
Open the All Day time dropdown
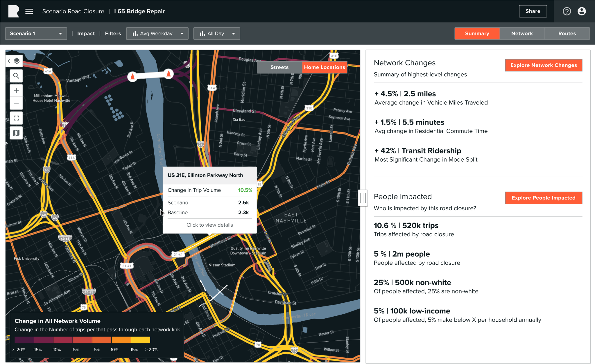[x=216, y=33]
